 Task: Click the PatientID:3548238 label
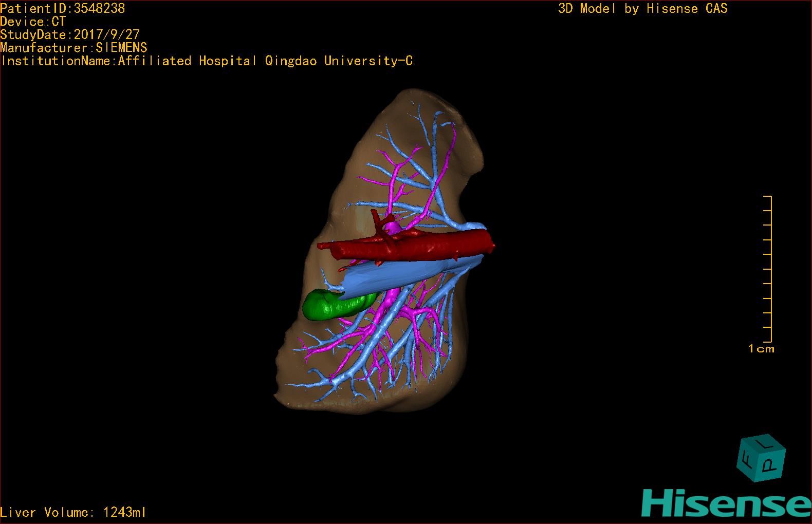(63, 8)
